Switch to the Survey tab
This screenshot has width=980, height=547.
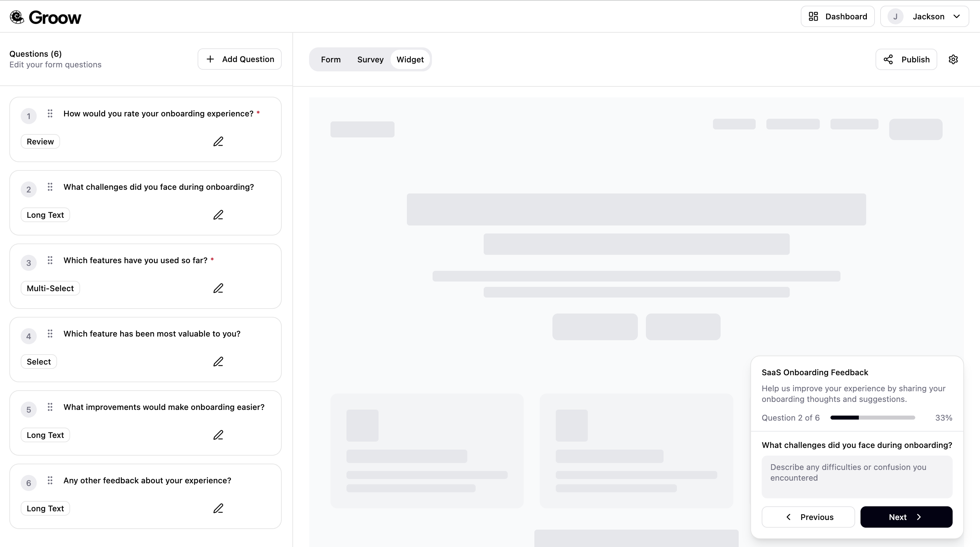(370, 59)
